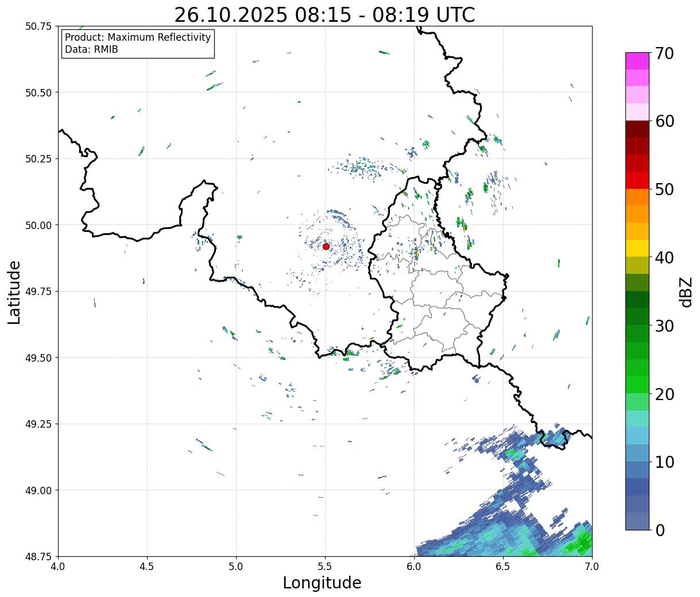Viewport: 700px width, 597px height.
Task: Click the longitude tick label 4.5
Action: [x=147, y=567]
